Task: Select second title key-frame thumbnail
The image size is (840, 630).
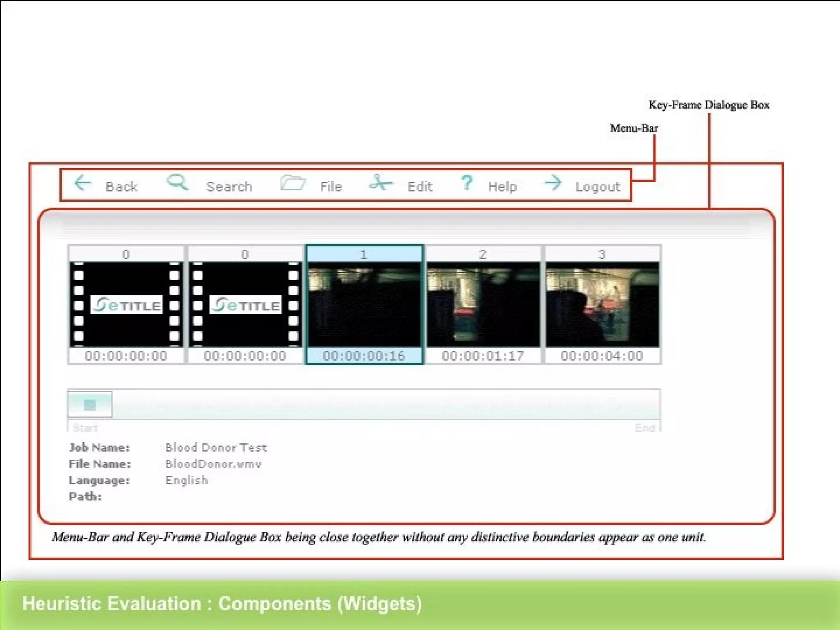Action: pos(245,305)
